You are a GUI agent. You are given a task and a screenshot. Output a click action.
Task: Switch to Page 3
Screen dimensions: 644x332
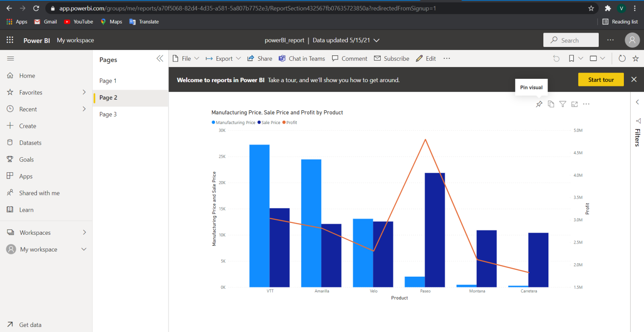(x=108, y=114)
